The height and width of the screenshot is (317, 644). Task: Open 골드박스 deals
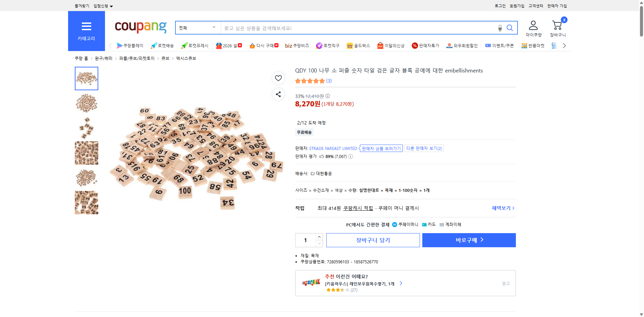point(358,46)
